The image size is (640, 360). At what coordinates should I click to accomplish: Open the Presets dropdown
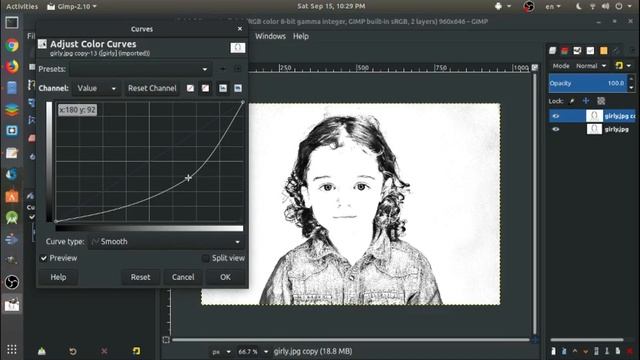[x=141, y=69]
